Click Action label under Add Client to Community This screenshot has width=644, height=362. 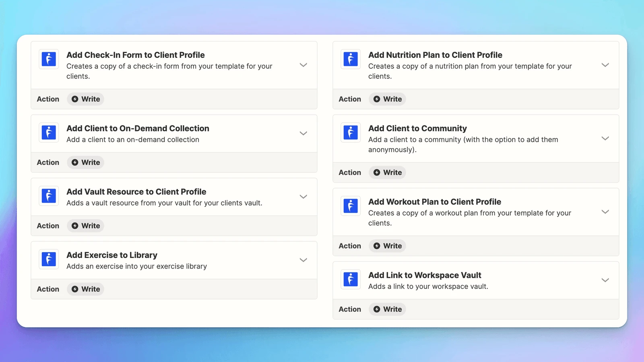click(350, 173)
